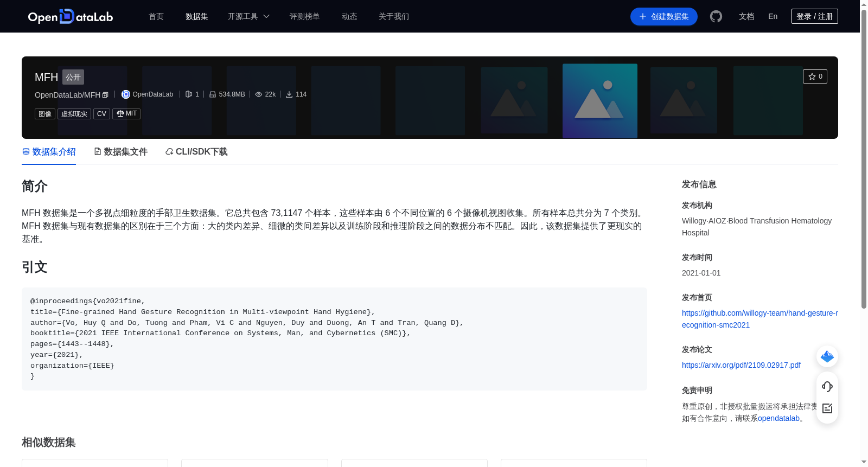
Task: Click the dataset size disk icon
Action: [213, 94]
